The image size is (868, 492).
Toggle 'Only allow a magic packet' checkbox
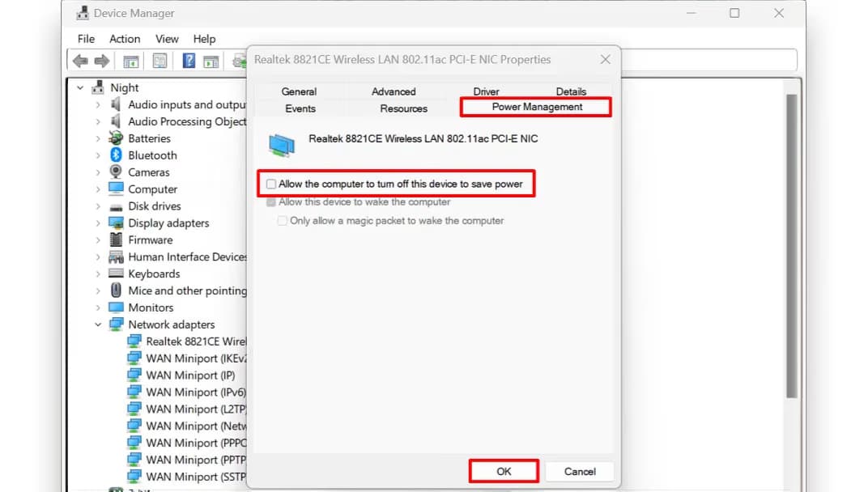(x=283, y=221)
